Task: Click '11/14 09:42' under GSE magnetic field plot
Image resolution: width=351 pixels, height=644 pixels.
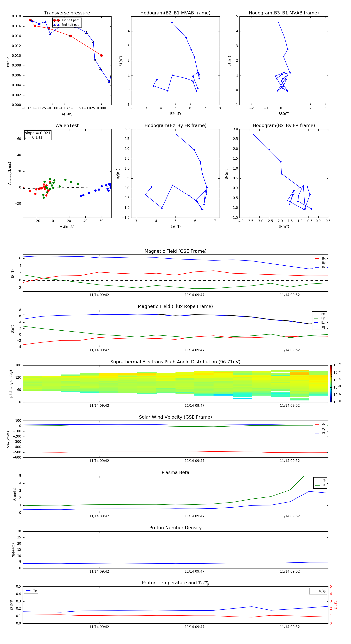Action: point(99,295)
